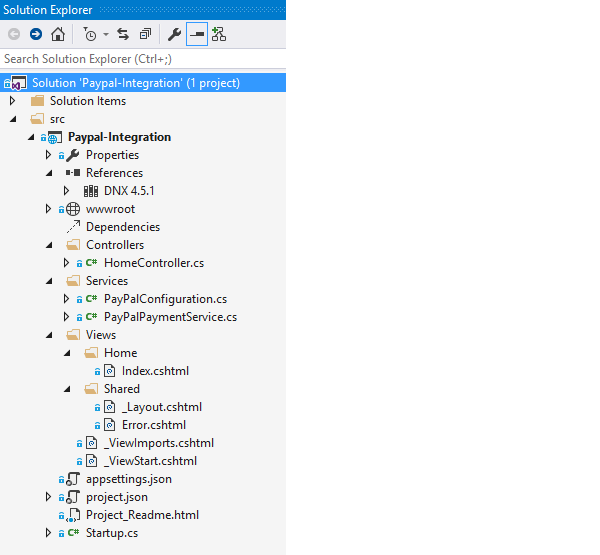Click the DNX 4.5.1 framework icon
The image size is (600, 555).
point(91,191)
